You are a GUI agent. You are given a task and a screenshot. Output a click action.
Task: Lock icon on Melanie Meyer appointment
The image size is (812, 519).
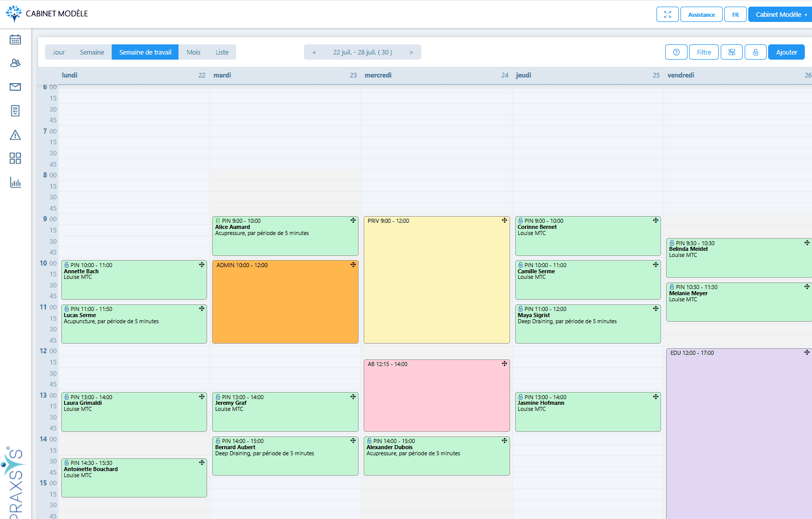(x=672, y=287)
